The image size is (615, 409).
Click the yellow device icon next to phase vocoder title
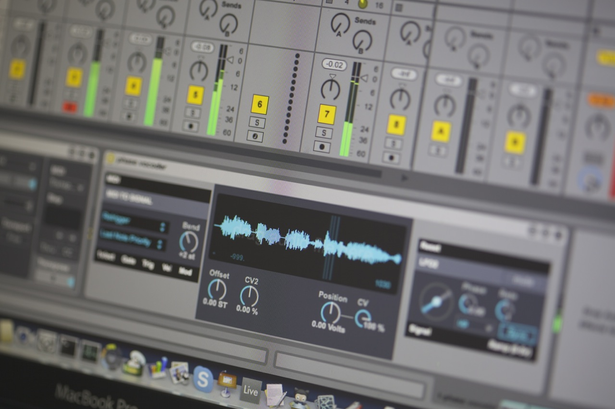click(x=110, y=158)
